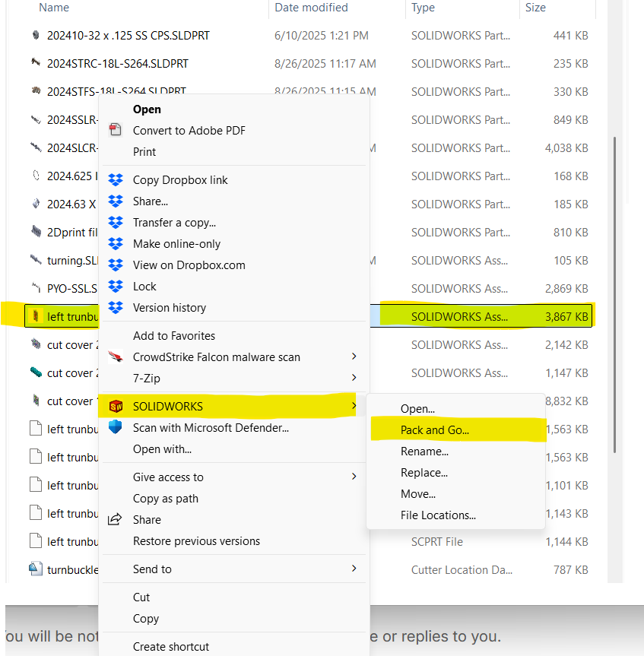The image size is (644, 656).
Task: Click the Microsoft Defender shield icon
Action: [x=116, y=427]
